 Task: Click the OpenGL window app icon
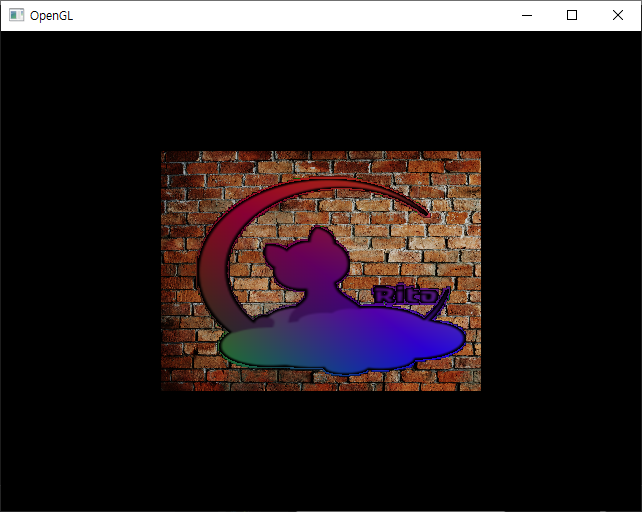click(16, 15)
